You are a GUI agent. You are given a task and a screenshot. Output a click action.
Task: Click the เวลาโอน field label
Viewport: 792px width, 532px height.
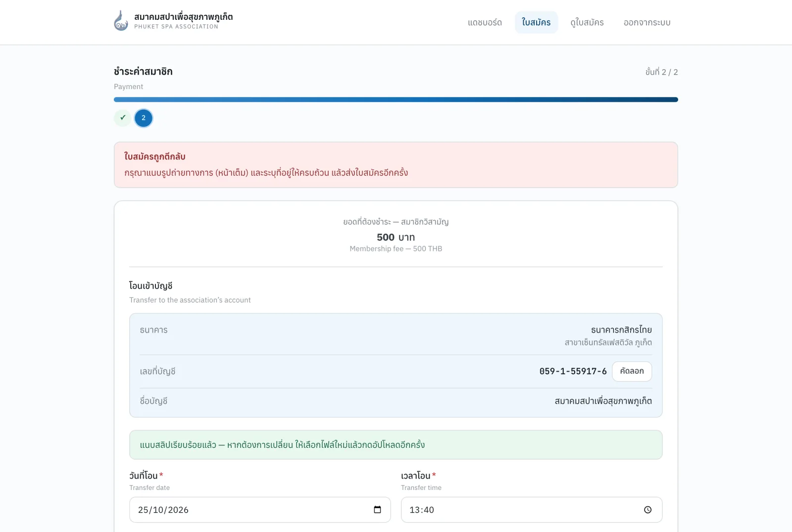coord(416,476)
